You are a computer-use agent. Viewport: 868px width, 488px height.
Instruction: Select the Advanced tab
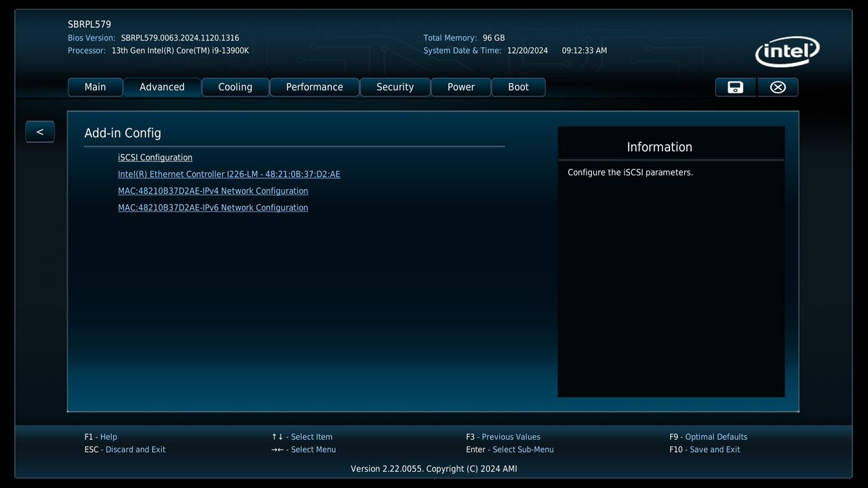click(x=162, y=87)
